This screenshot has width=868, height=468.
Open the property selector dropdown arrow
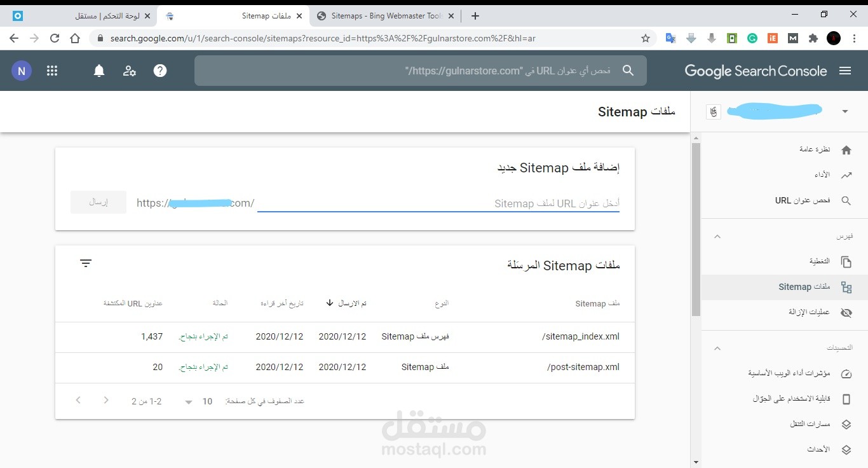coord(845,111)
